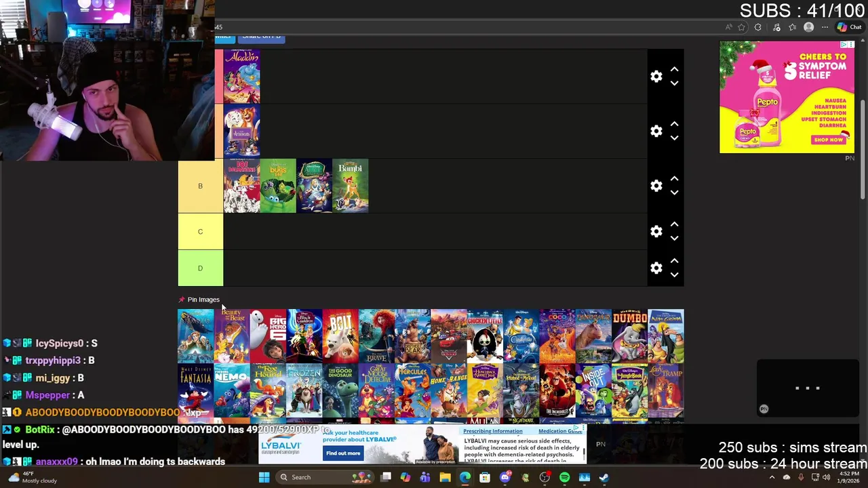Pick the Beauty and the Beast poster
868x488 pixels.
(232, 336)
